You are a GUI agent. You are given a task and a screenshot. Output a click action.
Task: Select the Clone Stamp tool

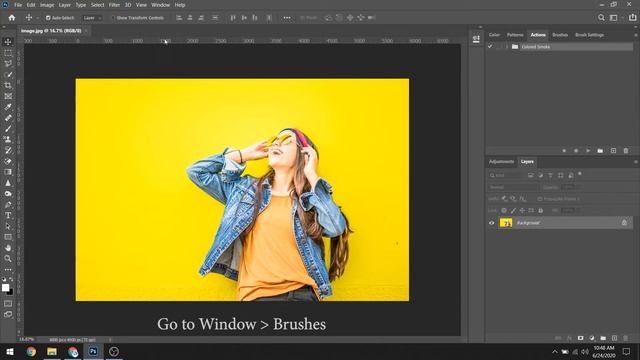tap(8, 140)
